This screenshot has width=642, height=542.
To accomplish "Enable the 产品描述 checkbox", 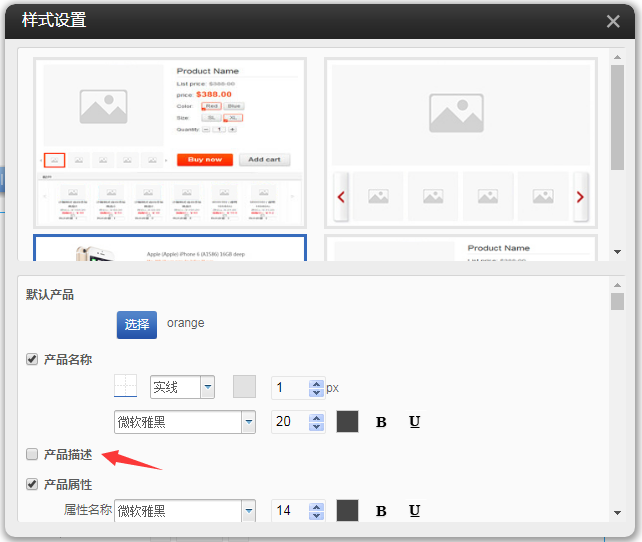I will pyautogui.click(x=32, y=454).
